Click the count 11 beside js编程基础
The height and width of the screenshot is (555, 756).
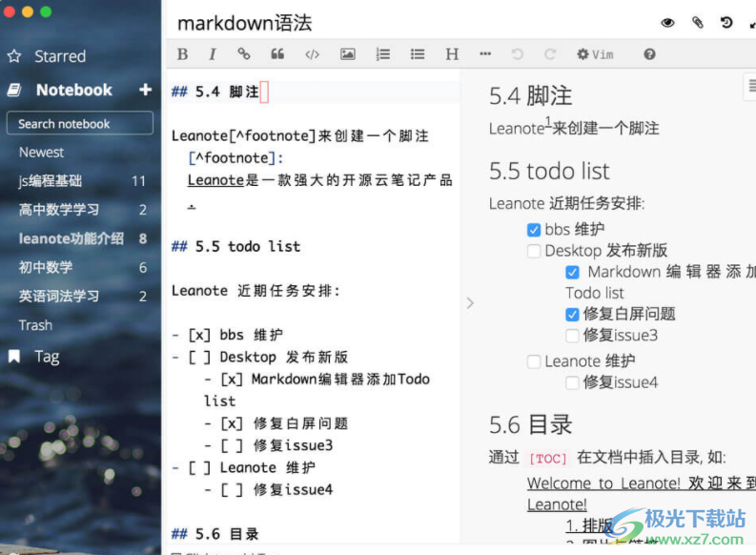click(x=139, y=181)
